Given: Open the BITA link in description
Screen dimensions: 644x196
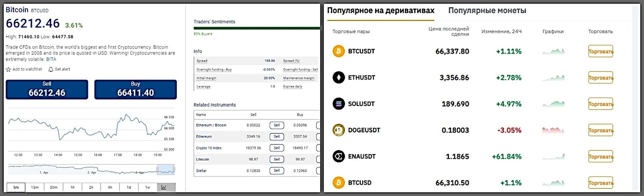Looking at the screenshot, I should pyautogui.click(x=51, y=59).
